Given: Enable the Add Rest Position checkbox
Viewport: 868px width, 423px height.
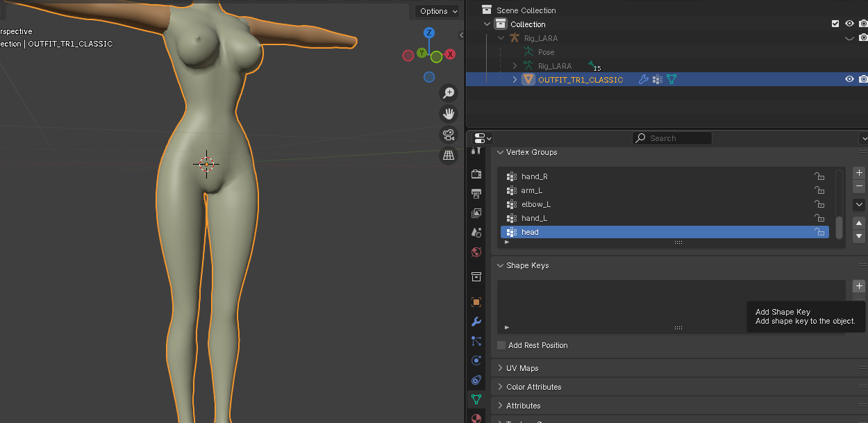Looking at the screenshot, I should [502, 345].
